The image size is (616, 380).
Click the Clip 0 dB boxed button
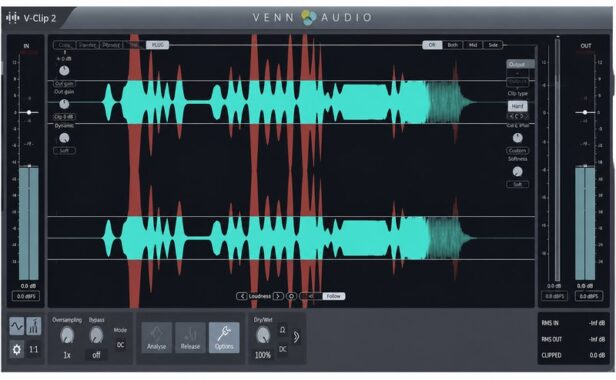(x=64, y=117)
